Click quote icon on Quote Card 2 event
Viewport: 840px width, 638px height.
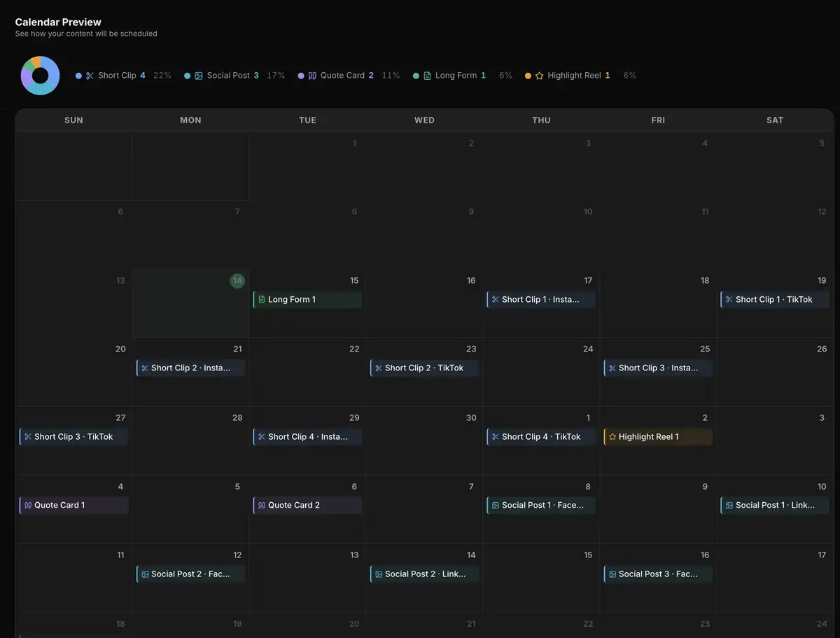[262, 506]
